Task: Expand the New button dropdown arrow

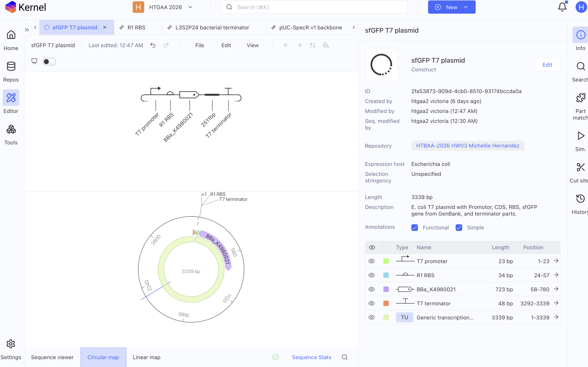Action: click(466, 7)
